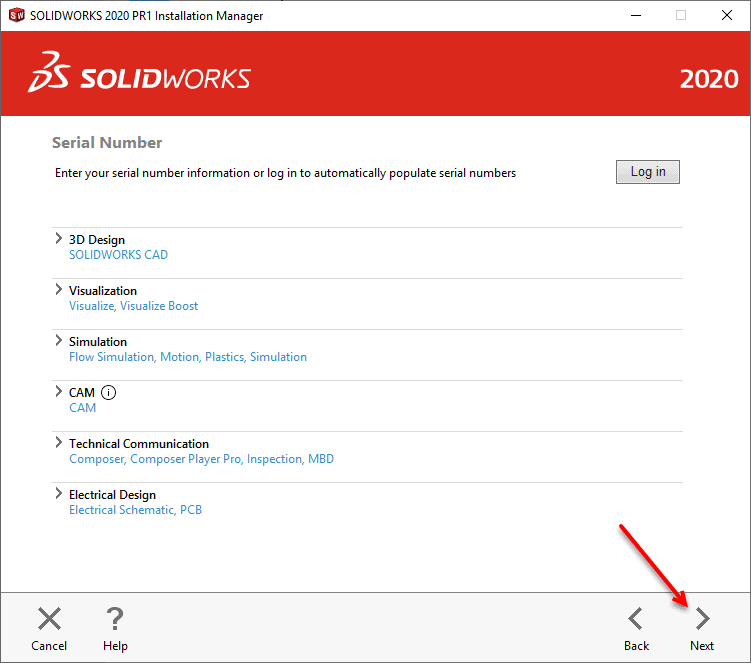The image size is (751, 663).
Task: Expand the Electrical Design section
Action: [x=58, y=493]
